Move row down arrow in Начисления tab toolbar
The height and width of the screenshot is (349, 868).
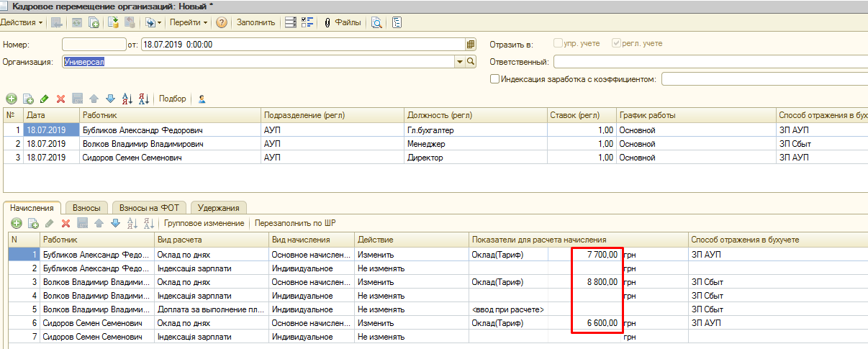tap(114, 223)
